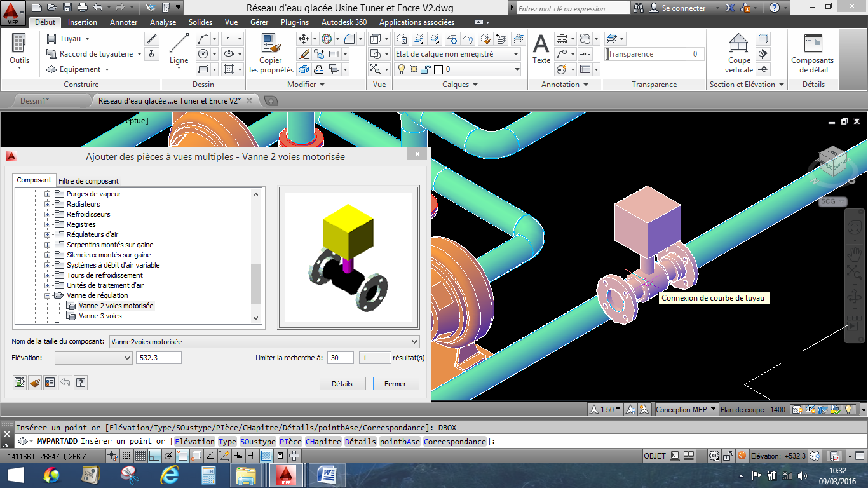Image resolution: width=868 pixels, height=488 pixels.
Task: Toggle layer freeze sun icon
Action: click(414, 69)
